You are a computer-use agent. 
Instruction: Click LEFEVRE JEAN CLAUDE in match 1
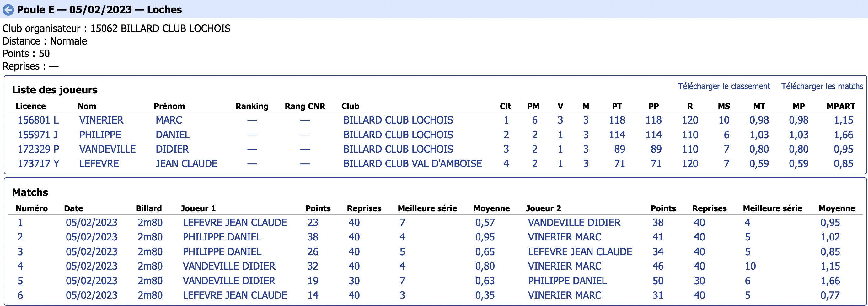235,223
